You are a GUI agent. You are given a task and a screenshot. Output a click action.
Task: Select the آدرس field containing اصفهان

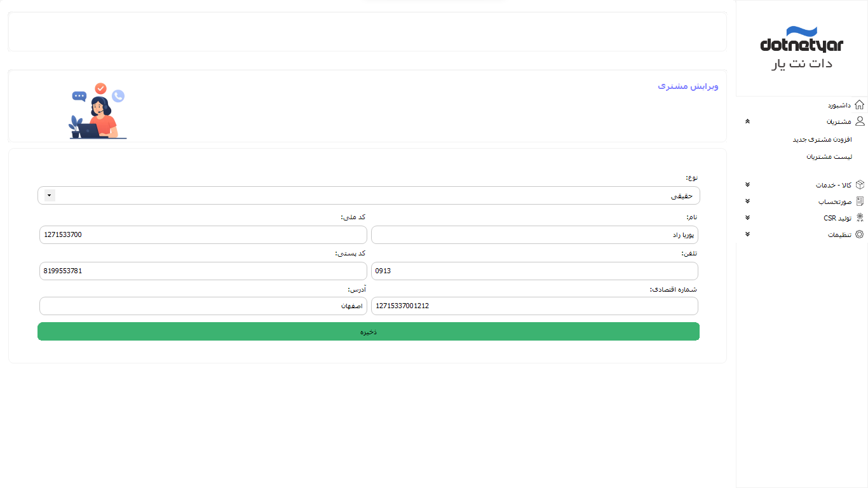click(203, 306)
